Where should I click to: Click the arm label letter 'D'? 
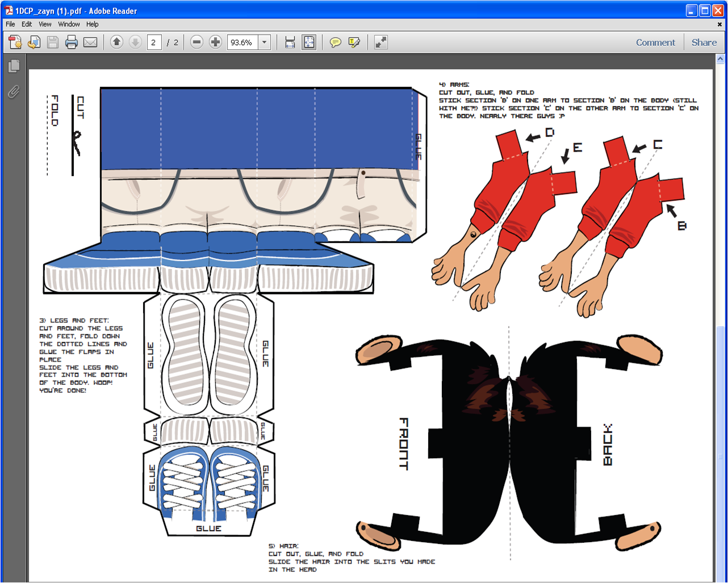click(x=549, y=132)
